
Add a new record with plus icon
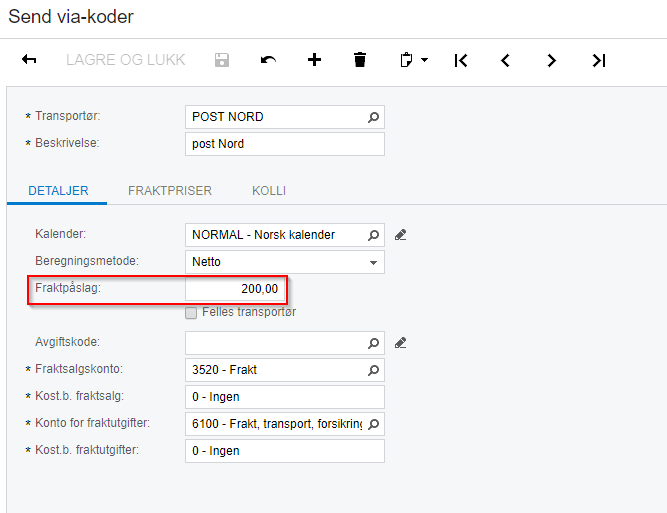tap(314, 60)
